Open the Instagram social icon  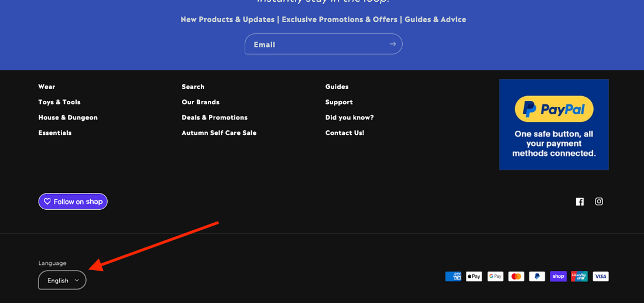pos(599,202)
